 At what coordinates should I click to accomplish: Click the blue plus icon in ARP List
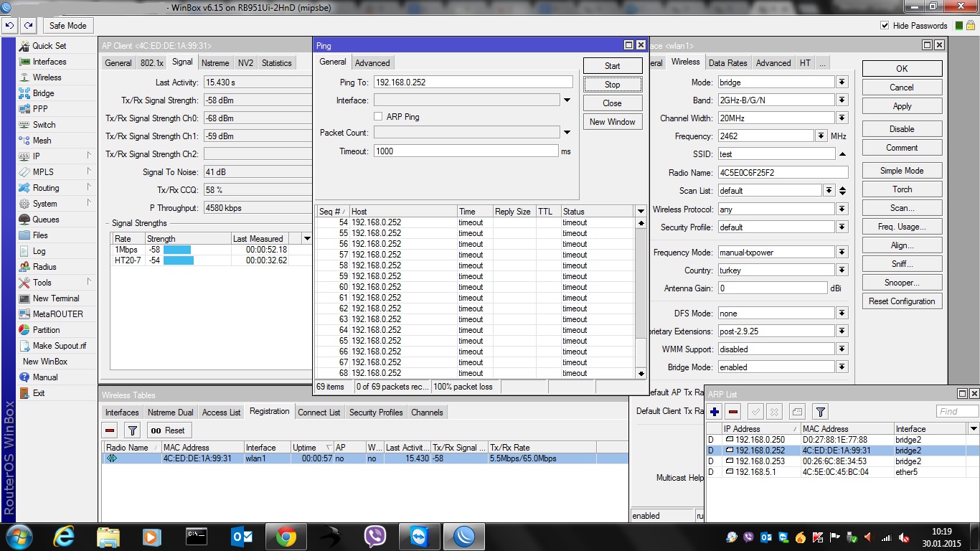715,412
